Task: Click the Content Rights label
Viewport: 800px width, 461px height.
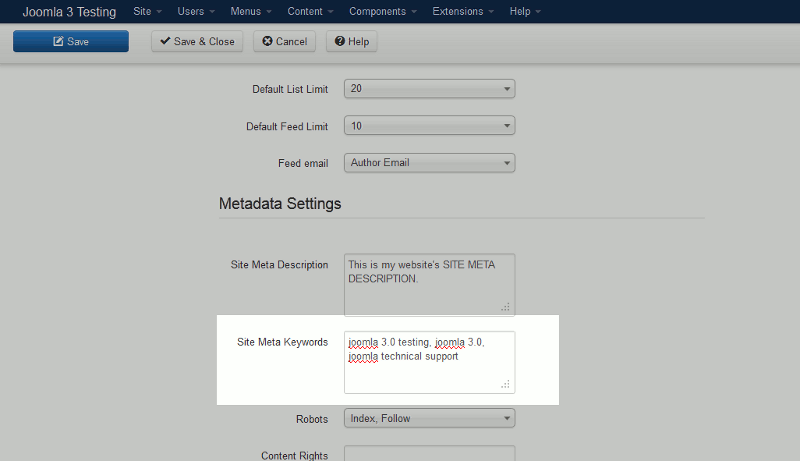Action: point(294,455)
